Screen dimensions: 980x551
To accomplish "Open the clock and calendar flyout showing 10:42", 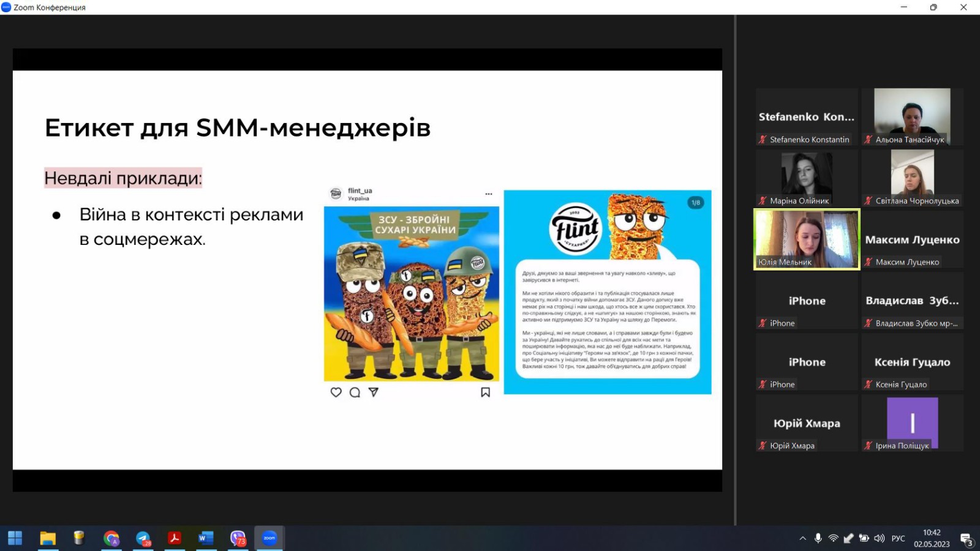I will click(x=932, y=538).
